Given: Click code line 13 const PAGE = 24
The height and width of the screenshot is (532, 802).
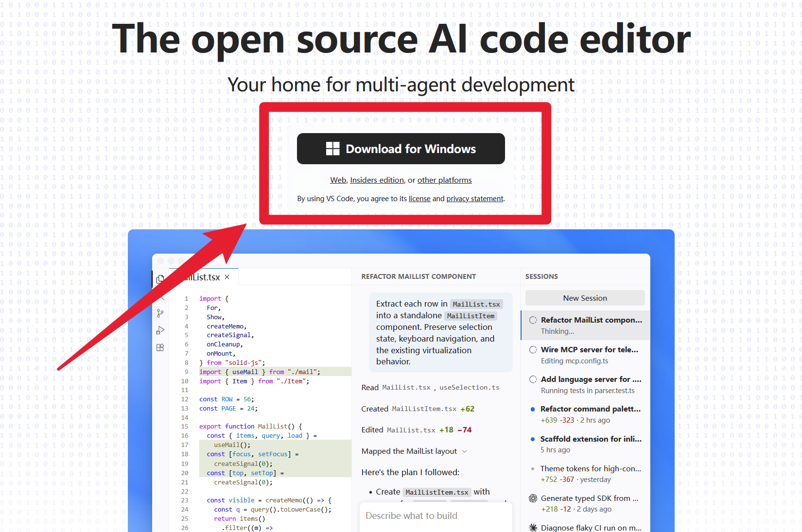Looking at the screenshot, I should click(228, 409).
